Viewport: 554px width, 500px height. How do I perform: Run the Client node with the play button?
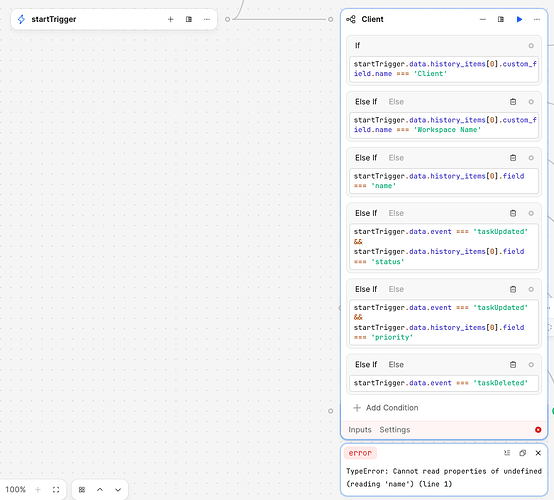click(519, 19)
